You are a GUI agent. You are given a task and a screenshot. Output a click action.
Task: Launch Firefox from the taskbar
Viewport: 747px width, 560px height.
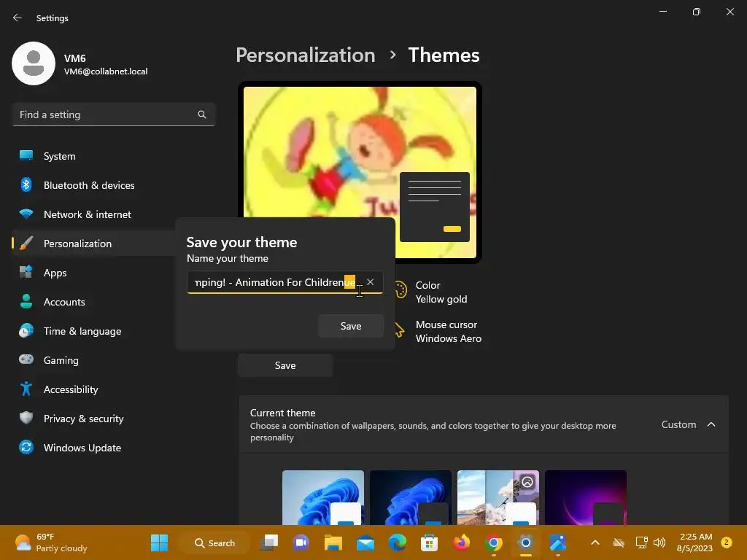pyautogui.click(x=461, y=542)
